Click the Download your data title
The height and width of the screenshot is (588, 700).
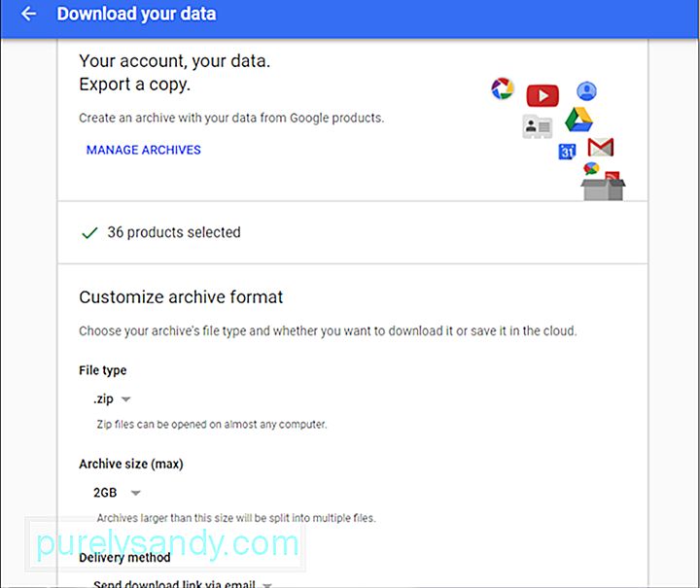point(136,14)
